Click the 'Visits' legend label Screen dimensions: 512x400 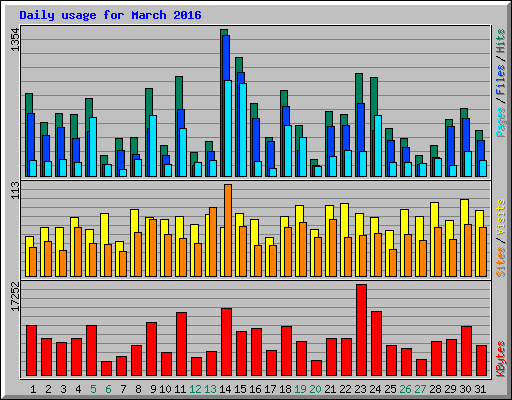(x=500, y=218)
